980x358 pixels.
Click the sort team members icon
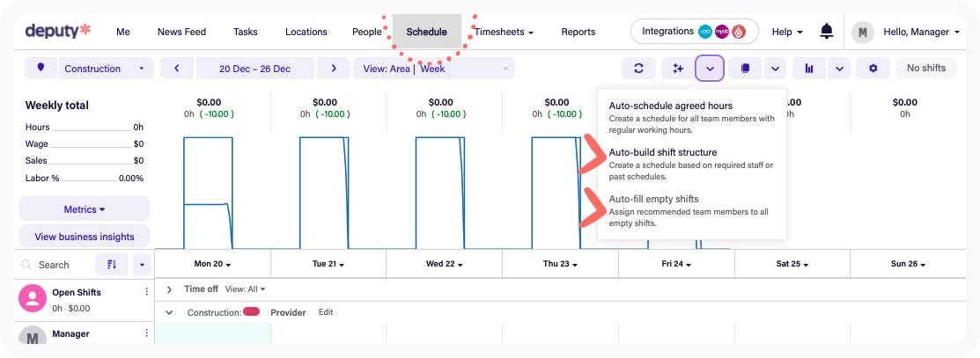coord(112,265)
